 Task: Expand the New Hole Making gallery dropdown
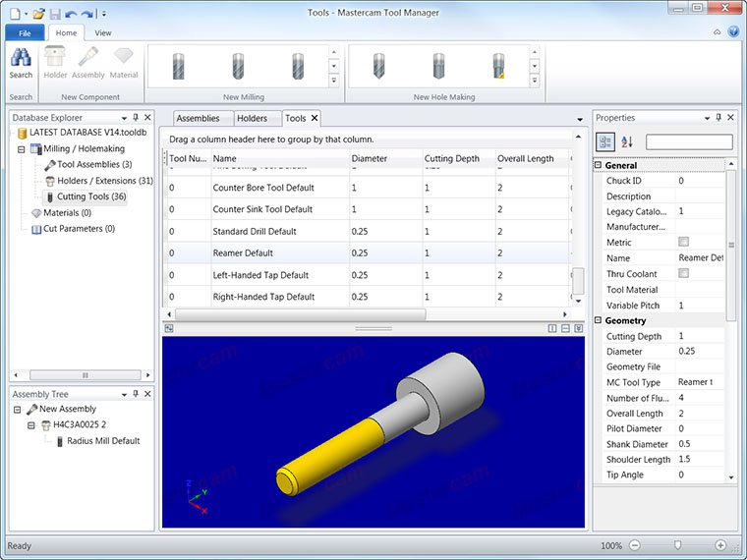(535, 81)
